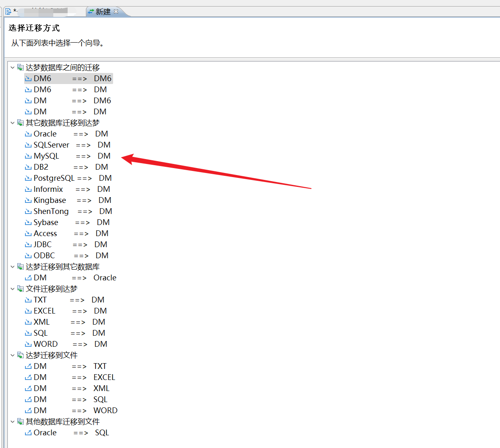Click the 达梦数据库之间的迁移 folder icon
The image size is (500, 448).
(20, 67)
